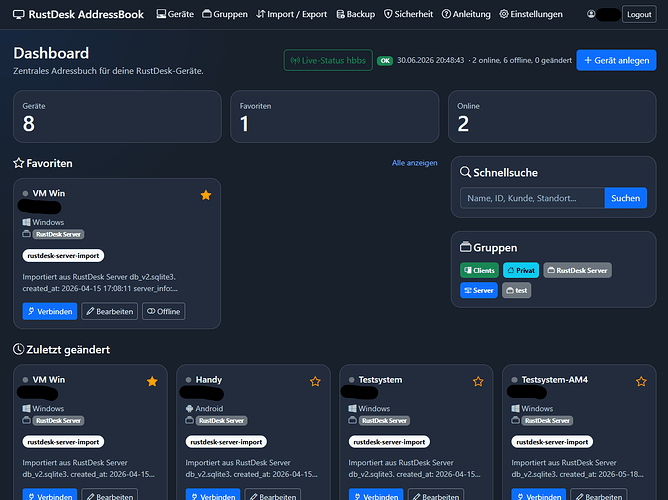Click RustDesk Server badge on Handy card
The image size is (668, 500).
point(222,421)
